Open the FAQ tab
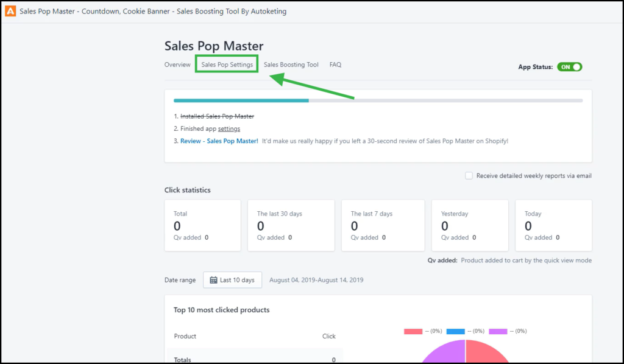The width and height of the screenshot is (624, 364). click(335, 65)
